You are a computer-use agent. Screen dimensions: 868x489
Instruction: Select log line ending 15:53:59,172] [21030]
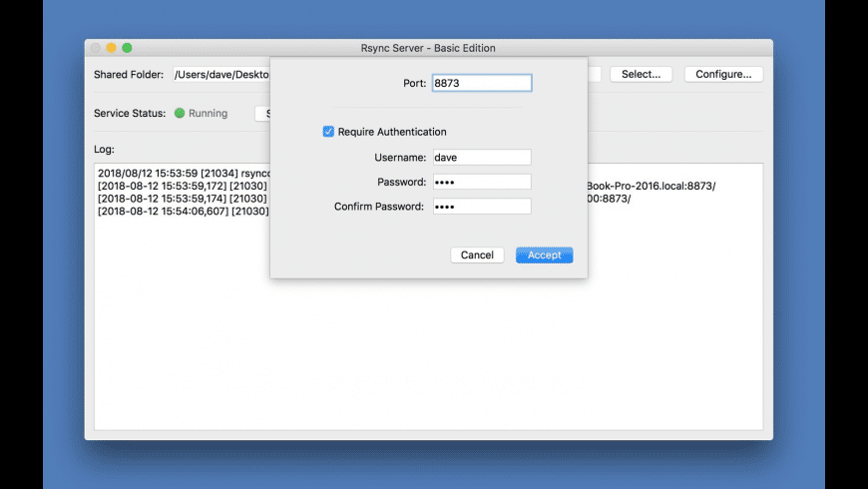point(183,186)
